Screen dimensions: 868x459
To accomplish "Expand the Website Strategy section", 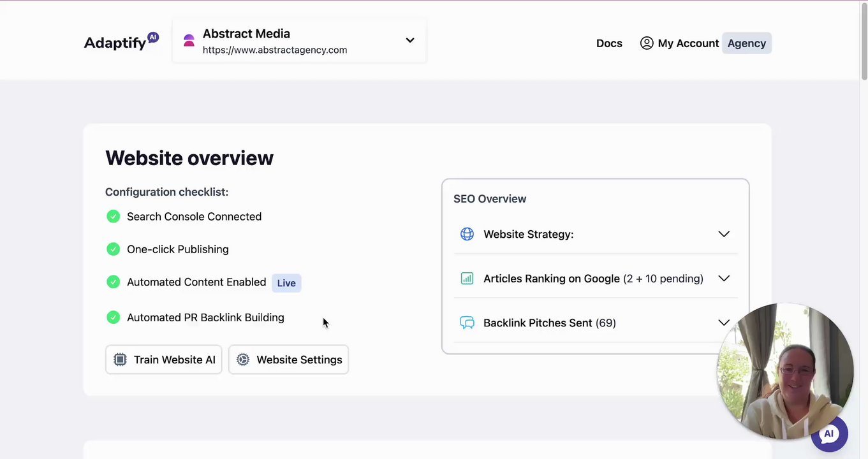I will pyautogui.click(x=724, y=234).
